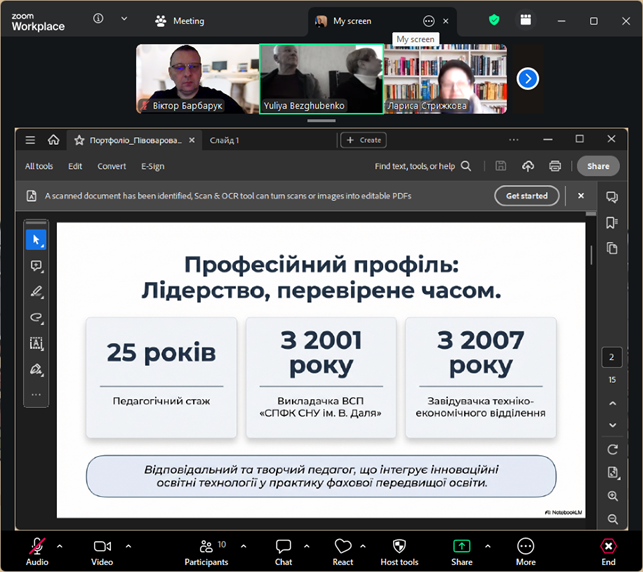Open the Chat panel

point(283,551)
